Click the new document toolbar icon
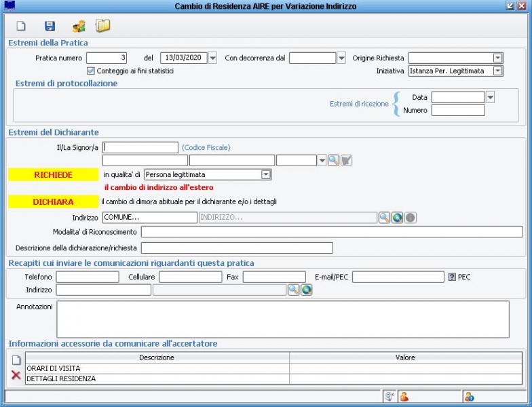This screenshot has height=407, width=532. click(x=21, y=26)
